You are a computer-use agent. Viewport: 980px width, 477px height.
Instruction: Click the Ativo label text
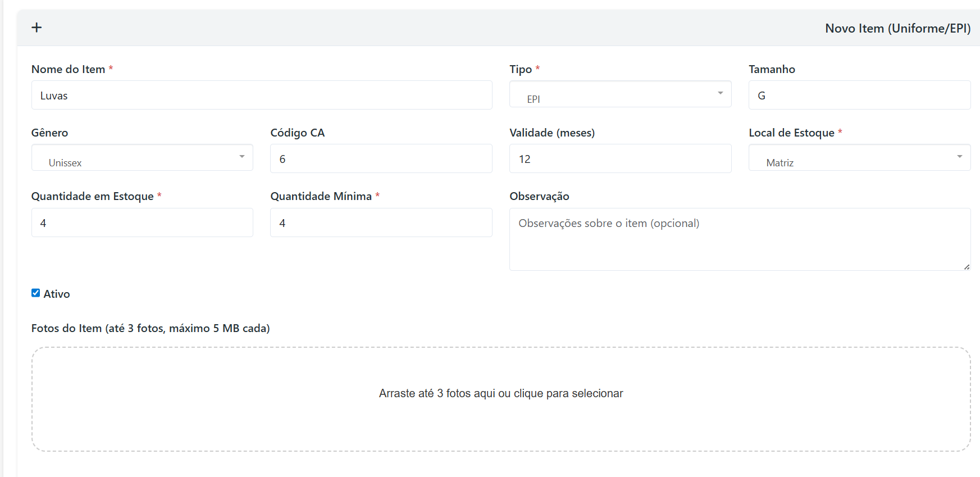(57, 294)
